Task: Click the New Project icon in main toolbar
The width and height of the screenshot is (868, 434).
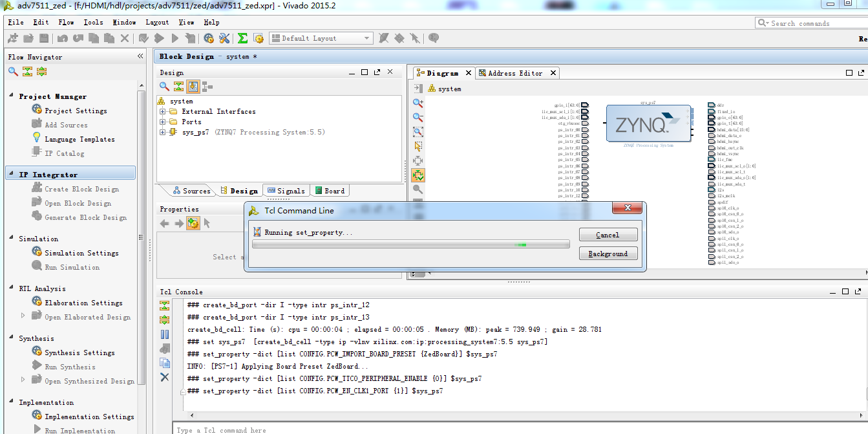Action: pos(13,38)
